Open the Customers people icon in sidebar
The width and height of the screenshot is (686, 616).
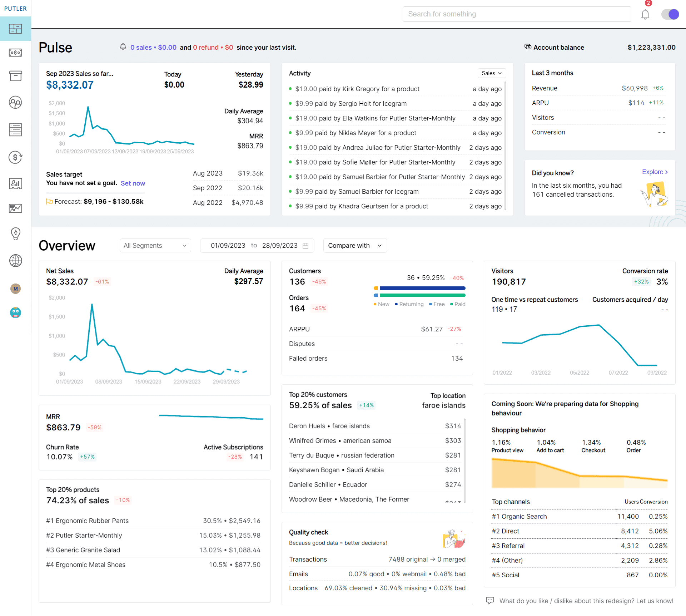15,103
